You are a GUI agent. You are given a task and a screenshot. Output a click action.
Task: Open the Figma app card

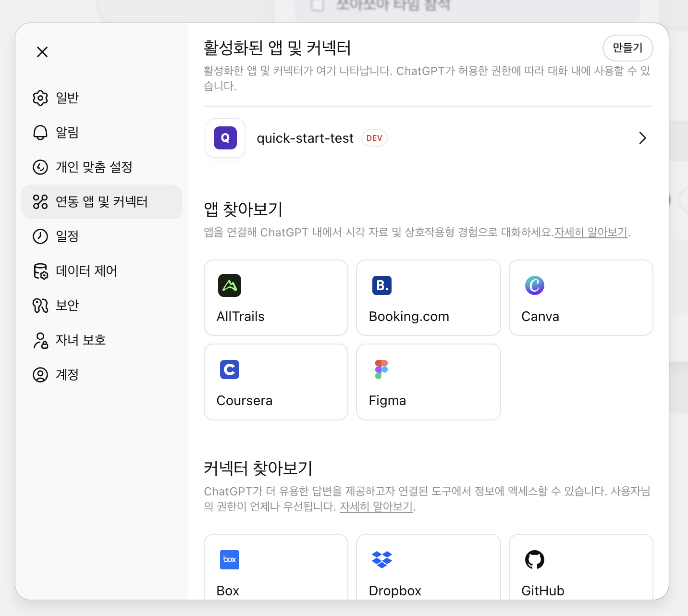(x=429, y=382)
